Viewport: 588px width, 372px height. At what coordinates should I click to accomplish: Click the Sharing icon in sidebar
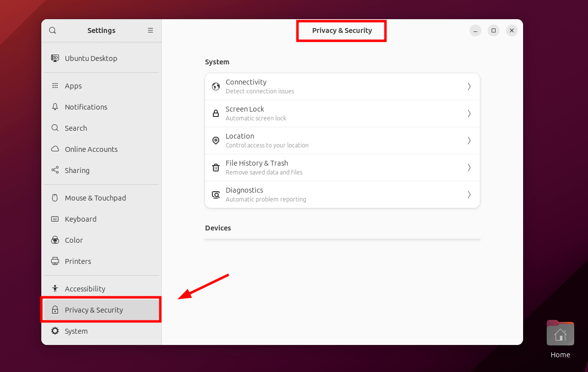[55, 170]
